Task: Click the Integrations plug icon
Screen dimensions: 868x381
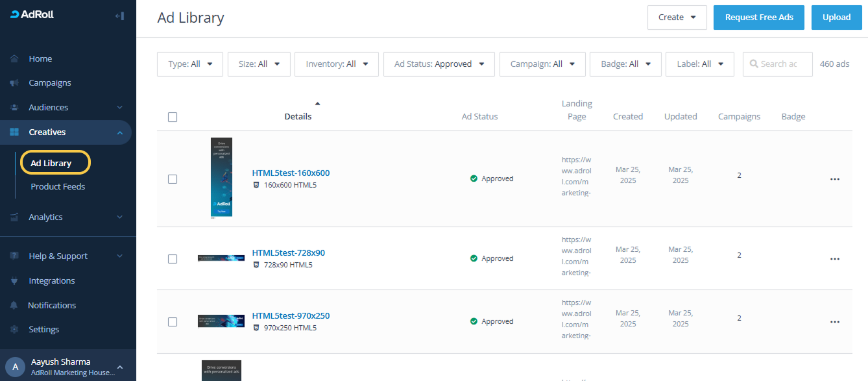Action: click(14, 281)
